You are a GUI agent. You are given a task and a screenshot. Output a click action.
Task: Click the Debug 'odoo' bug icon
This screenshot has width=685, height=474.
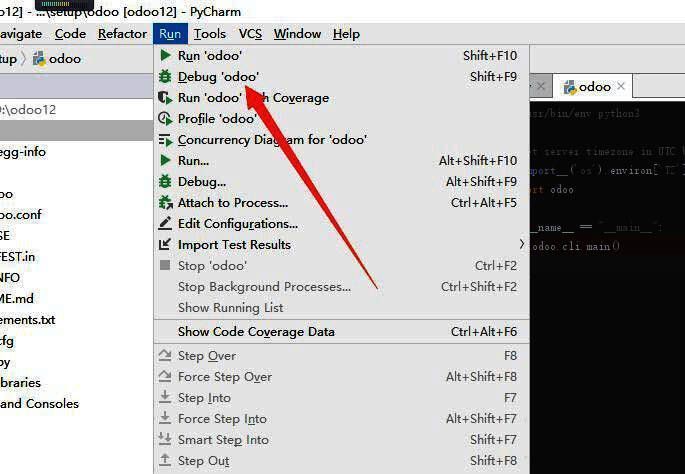(x=166, y=77)
